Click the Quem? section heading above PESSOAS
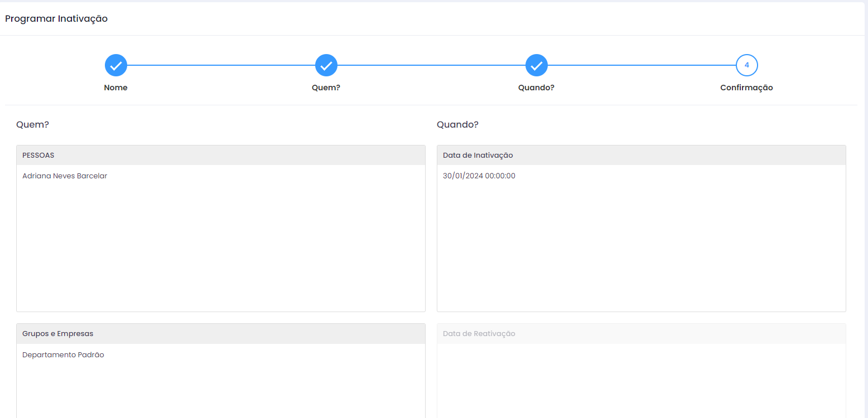Image resolution: width=868 pixels, height=418 pixels. (33, 125)
